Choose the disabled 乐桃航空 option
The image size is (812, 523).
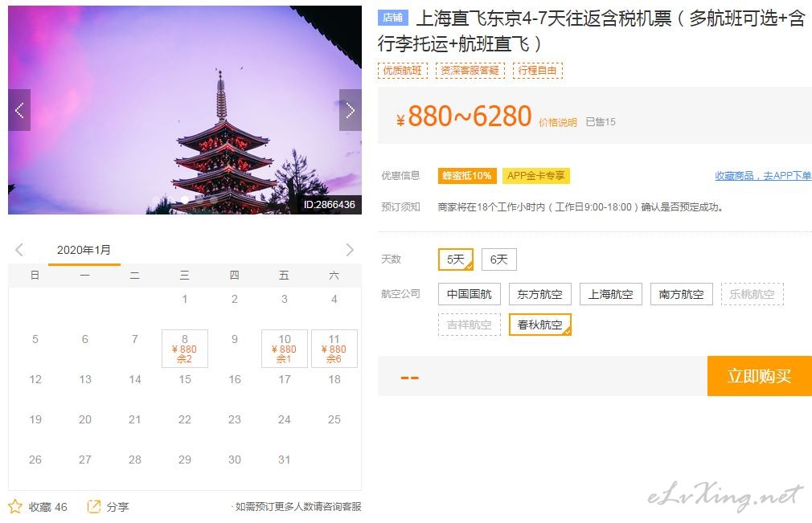[x=753, y=294]
